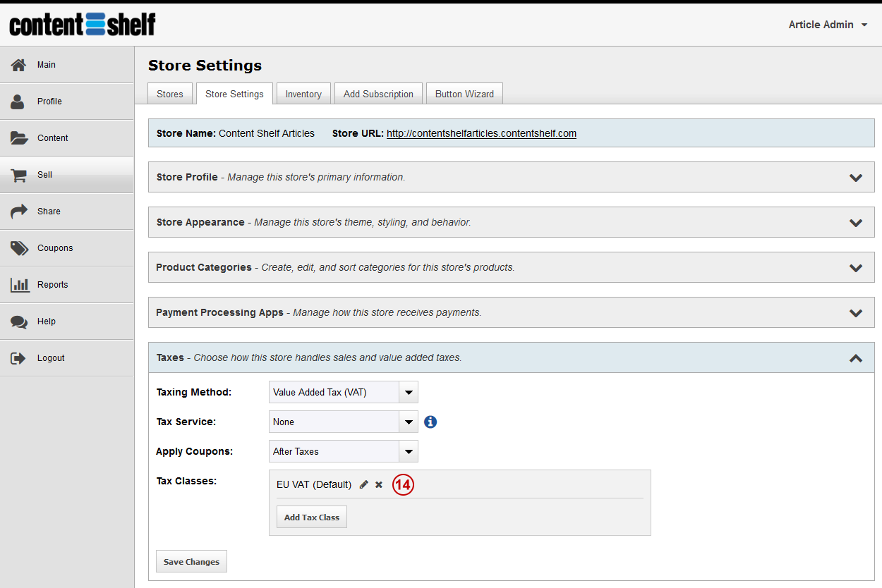
Task: Switch to the Stores tab
Action: coord(170,94)
